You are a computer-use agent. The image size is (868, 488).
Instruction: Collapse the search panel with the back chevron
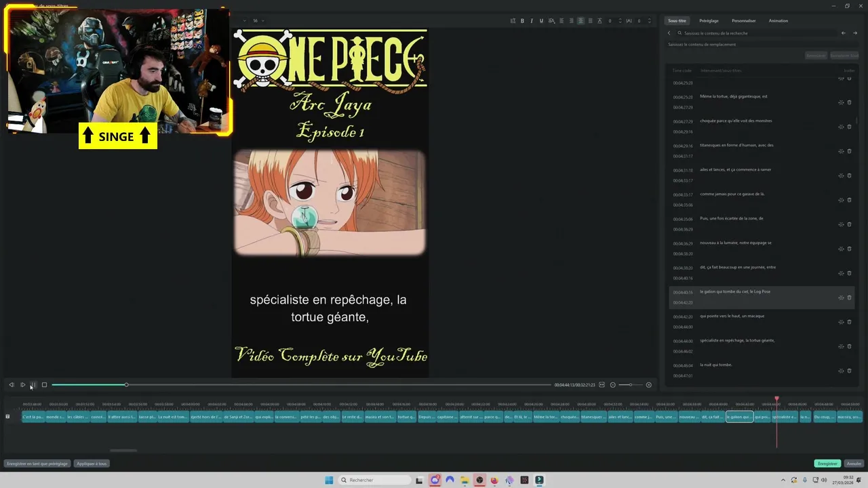[669, 33]
